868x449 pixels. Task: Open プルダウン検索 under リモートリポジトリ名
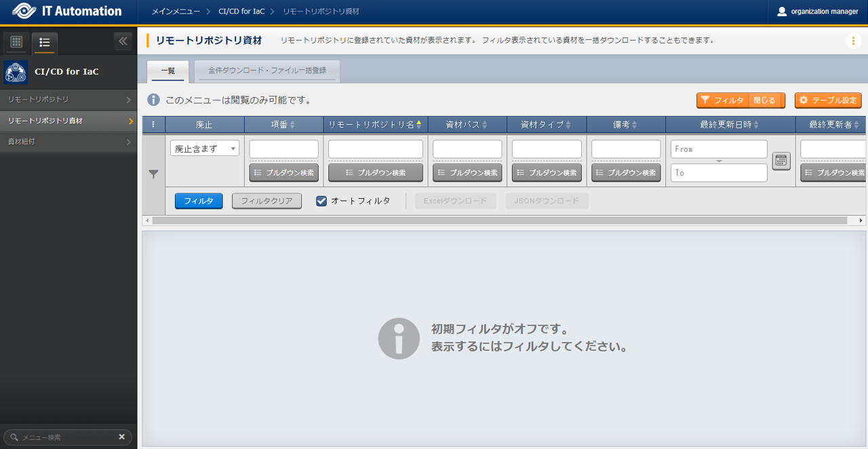point(375,173)
